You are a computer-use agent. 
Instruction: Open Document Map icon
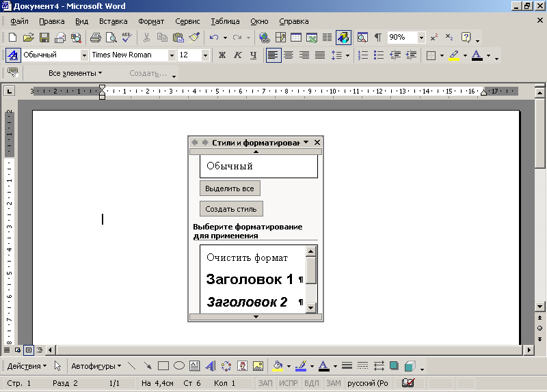(x=362, y=38)
